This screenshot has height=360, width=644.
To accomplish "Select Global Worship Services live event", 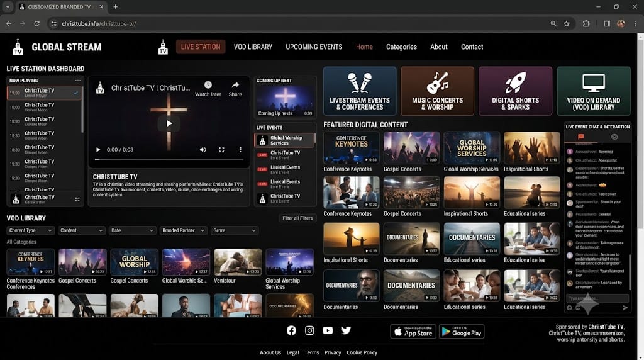I will (x=285, y=140).
